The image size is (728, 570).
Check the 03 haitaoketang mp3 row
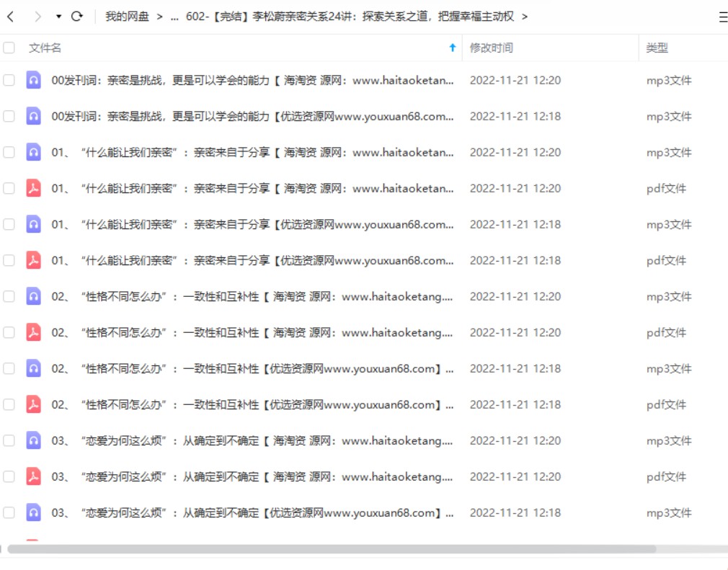[x=9, y=440]
